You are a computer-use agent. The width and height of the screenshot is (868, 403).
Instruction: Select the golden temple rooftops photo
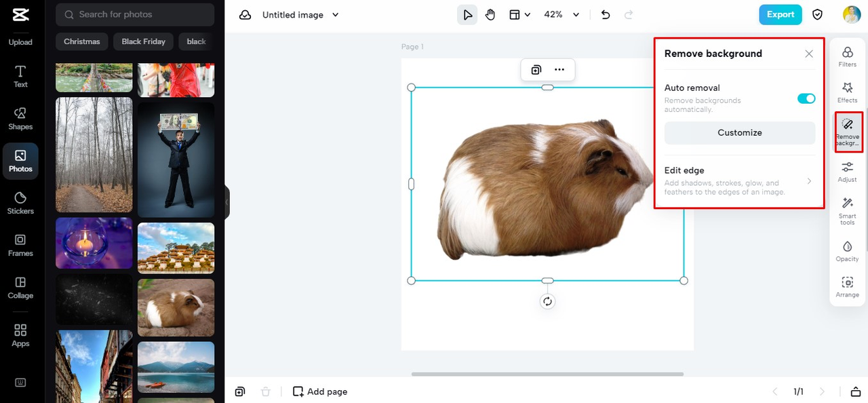point(176,248)
